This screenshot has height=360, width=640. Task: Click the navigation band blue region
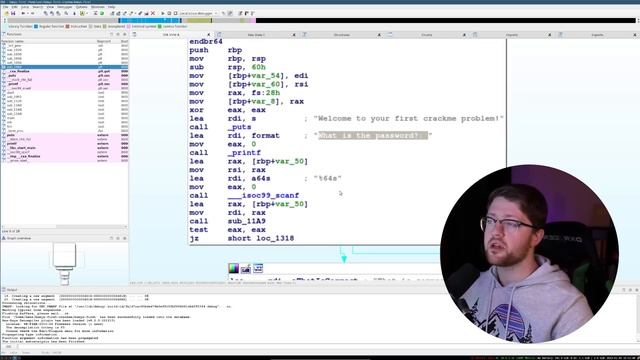click(x=149, y=20)
